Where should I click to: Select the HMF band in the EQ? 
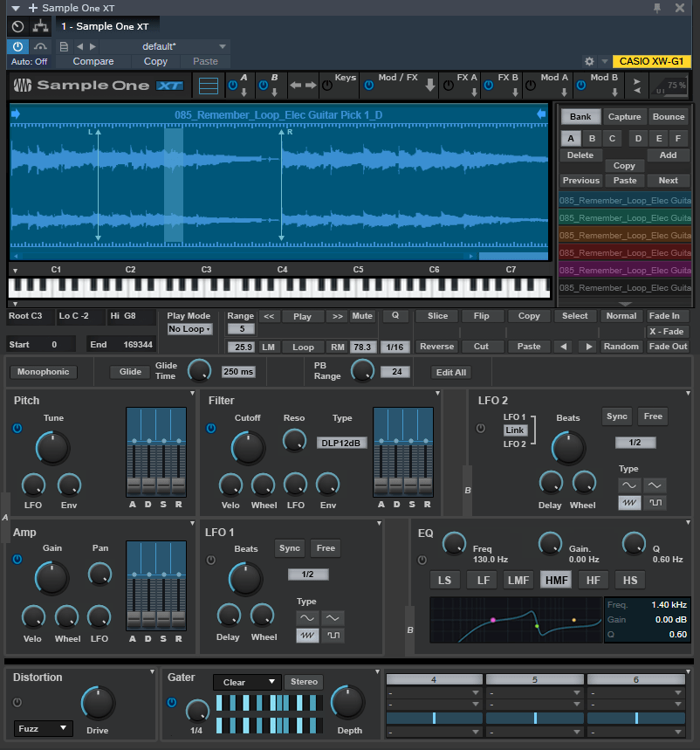point(556,579)
